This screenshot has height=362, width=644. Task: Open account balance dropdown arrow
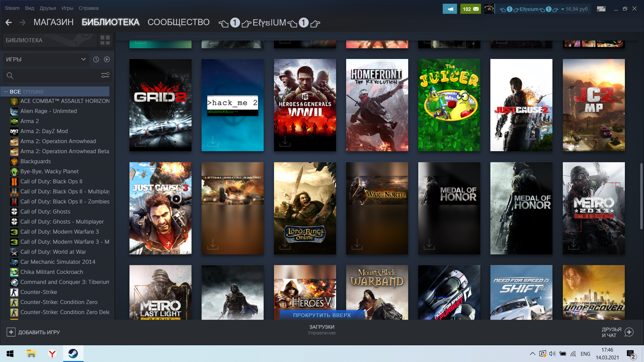pos(562,9)
